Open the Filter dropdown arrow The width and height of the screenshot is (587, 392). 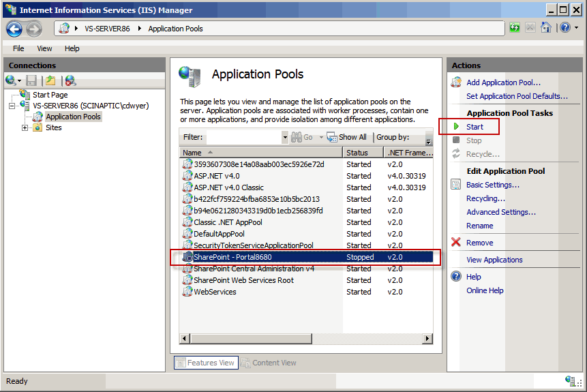pos(285,137)
